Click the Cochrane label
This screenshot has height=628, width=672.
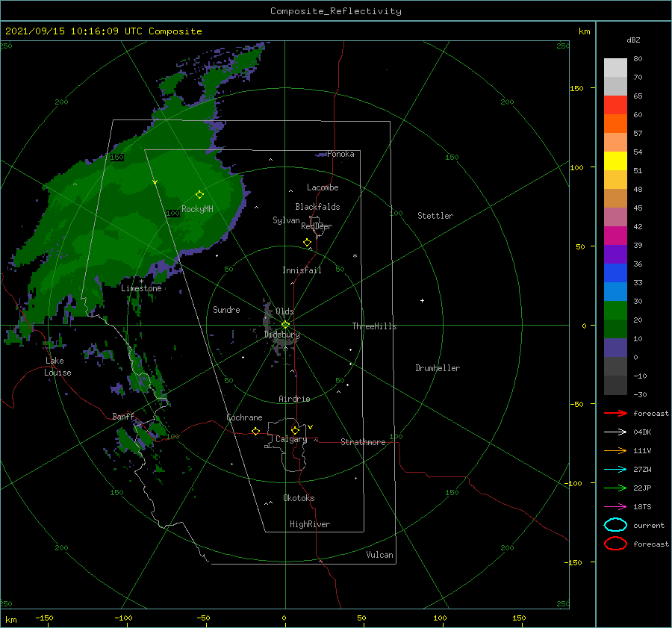(x=244, y=417)
